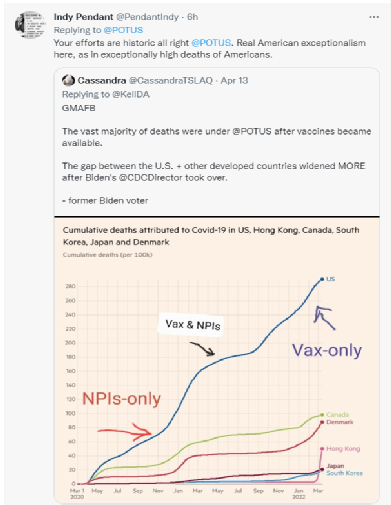
Task: Open the quoted tweet body text
Action: click(x=216, y=154)
